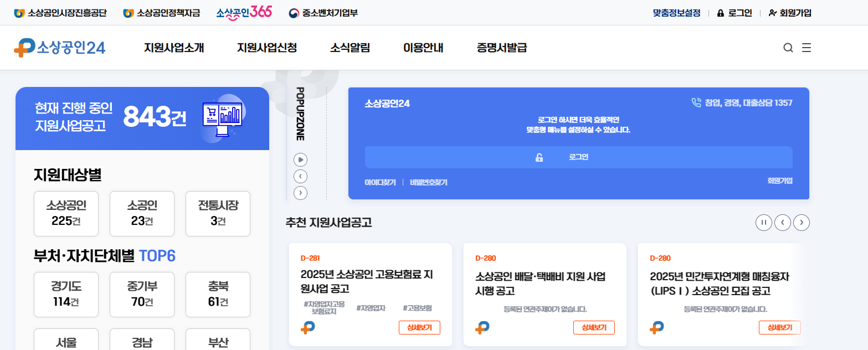Open the search magnifier icon in header
Image resolution: width=868 pixels, height=350 pixels.
click(788, 48)
